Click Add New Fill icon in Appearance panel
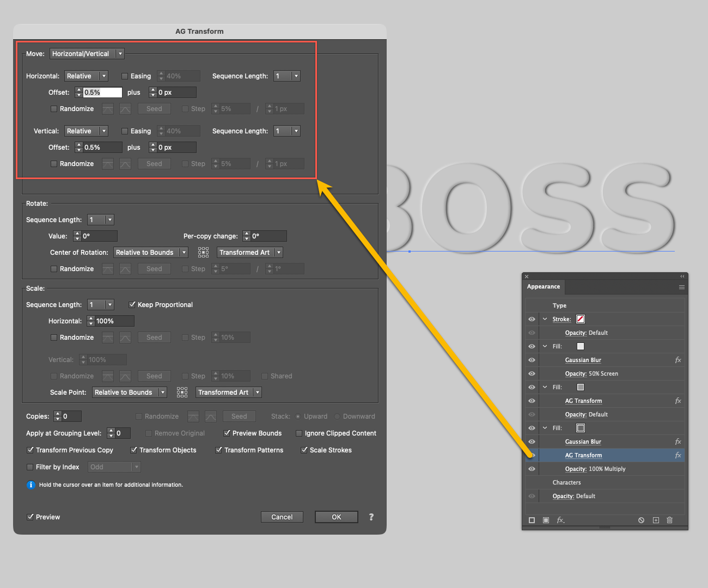 tap(546, 520)
